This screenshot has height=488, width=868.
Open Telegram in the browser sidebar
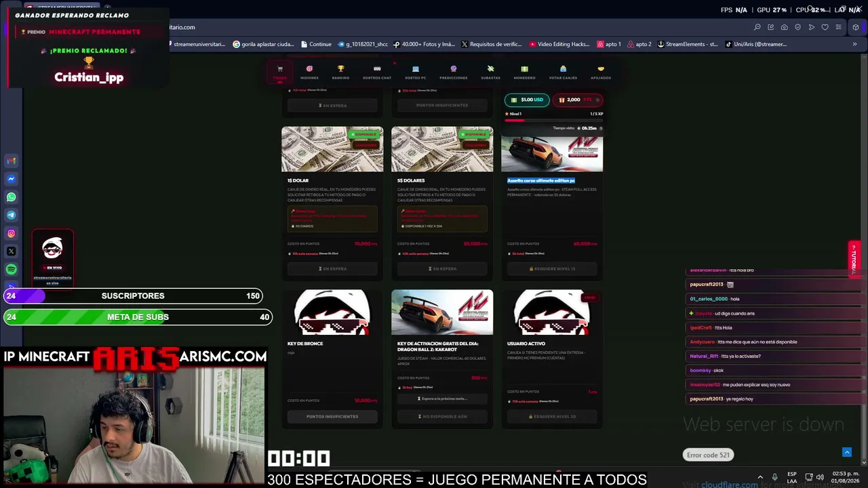pyautogui.click(x=11, y=215)
